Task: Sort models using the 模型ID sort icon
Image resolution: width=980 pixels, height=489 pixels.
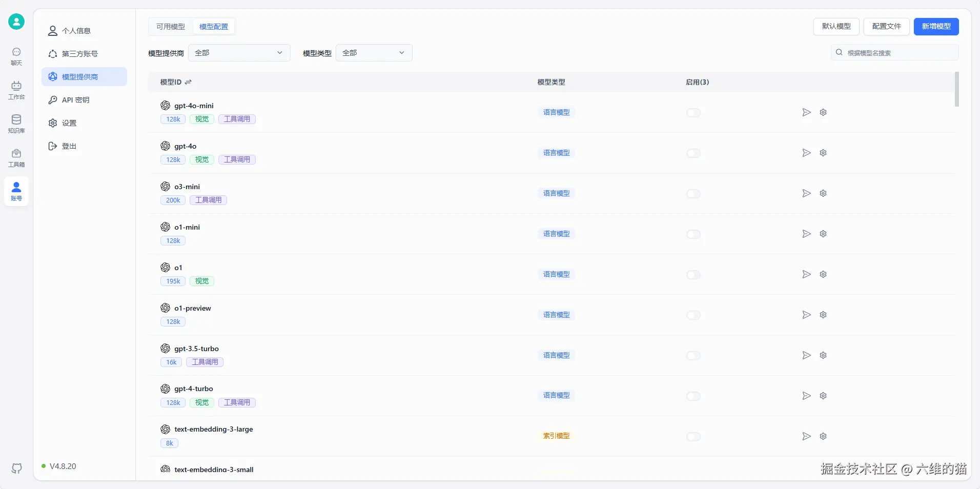Action: pyautogui.click(x=188, y=82)
